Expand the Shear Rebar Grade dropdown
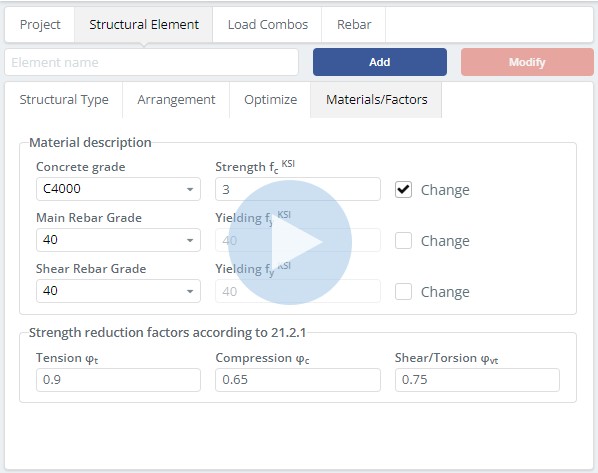 [118, 291]
